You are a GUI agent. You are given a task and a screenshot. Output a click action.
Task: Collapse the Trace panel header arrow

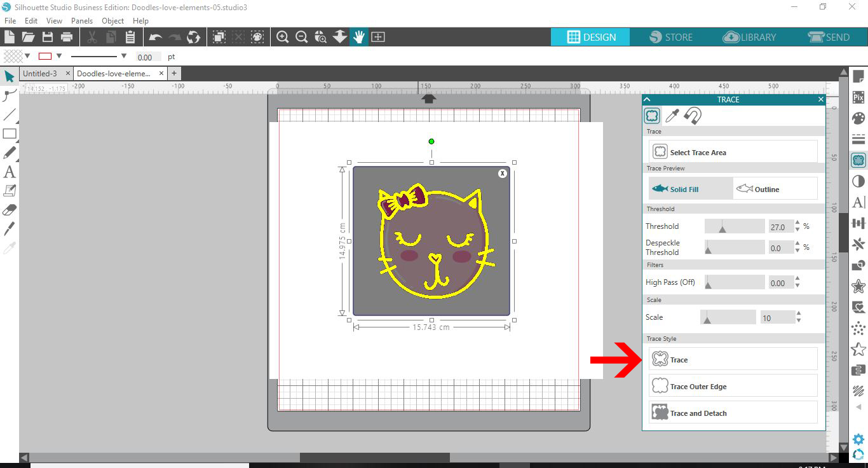click(647, 99)
